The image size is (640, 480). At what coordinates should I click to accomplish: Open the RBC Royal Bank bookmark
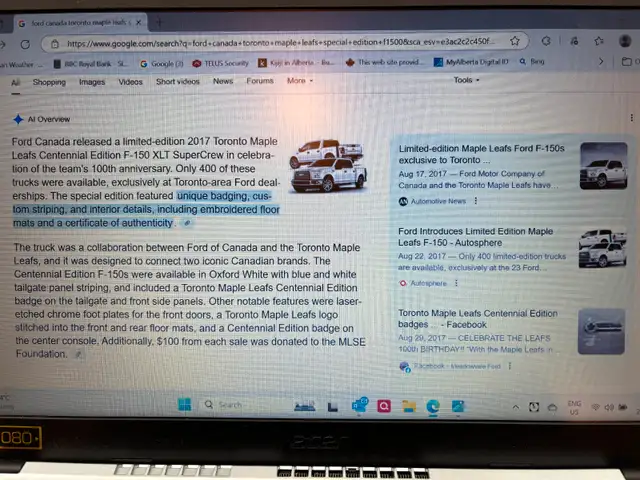pyautogui.click(x=91, y=64)
